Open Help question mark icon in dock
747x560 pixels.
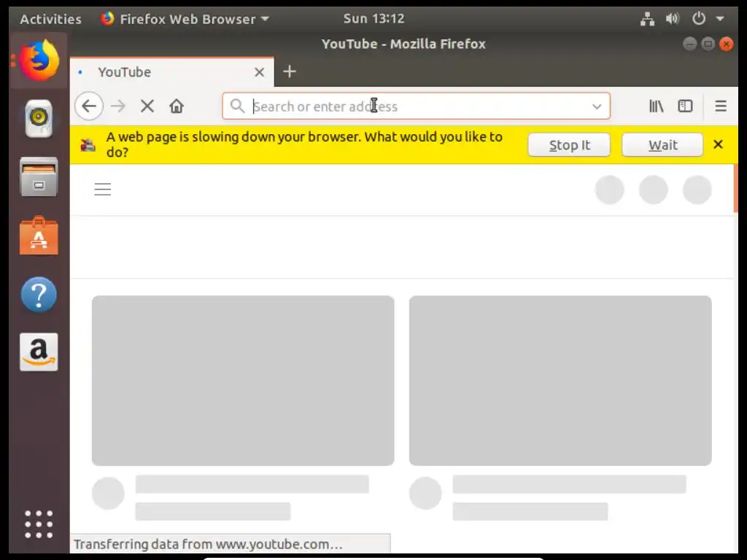39,295
